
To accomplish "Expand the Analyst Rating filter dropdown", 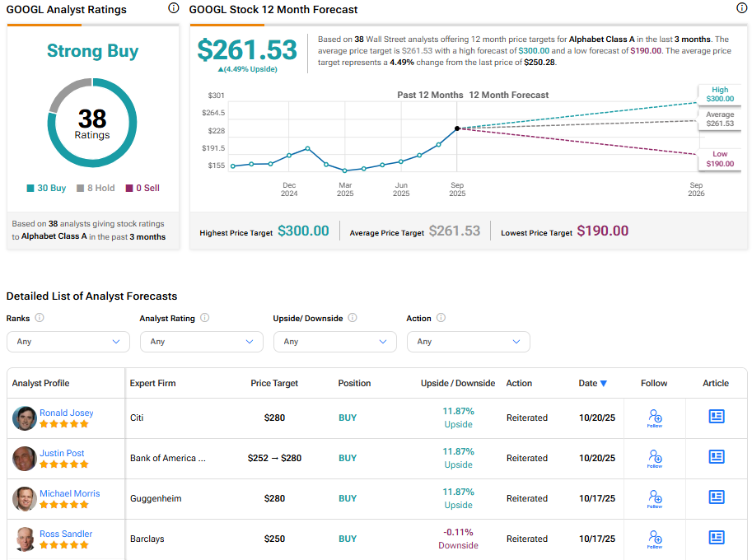I will point(202,342).
